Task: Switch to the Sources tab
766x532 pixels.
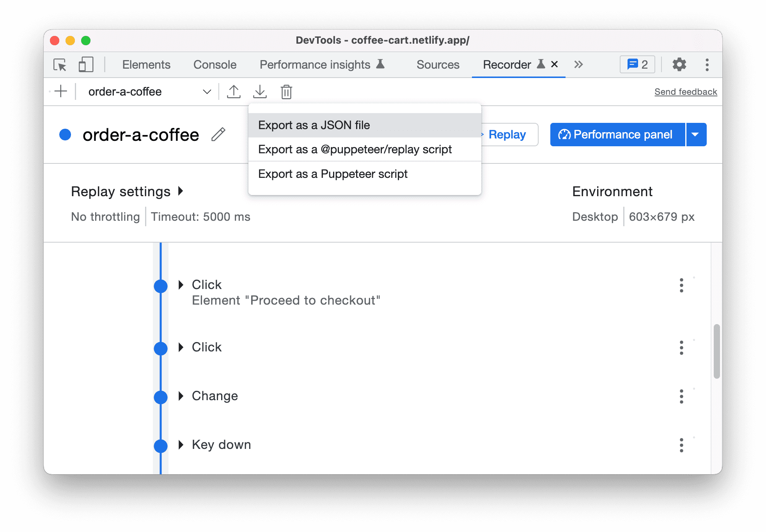Action: pos(437,64)
